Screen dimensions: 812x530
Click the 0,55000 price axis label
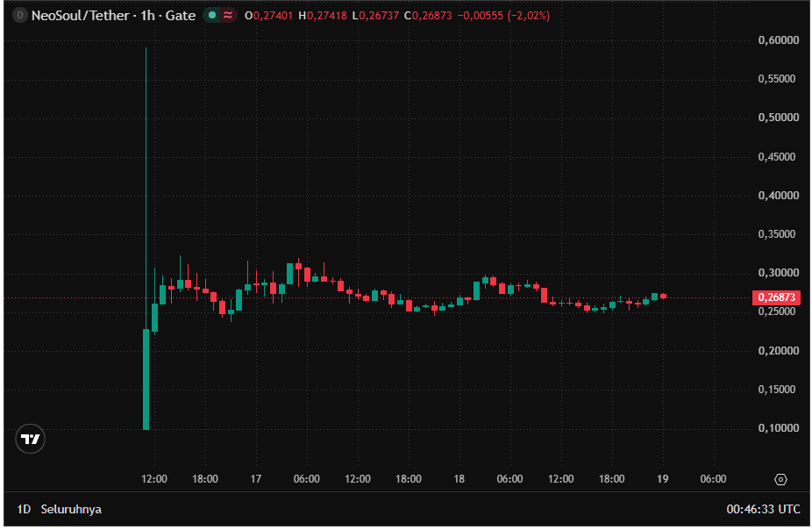(x=777, y=79)
